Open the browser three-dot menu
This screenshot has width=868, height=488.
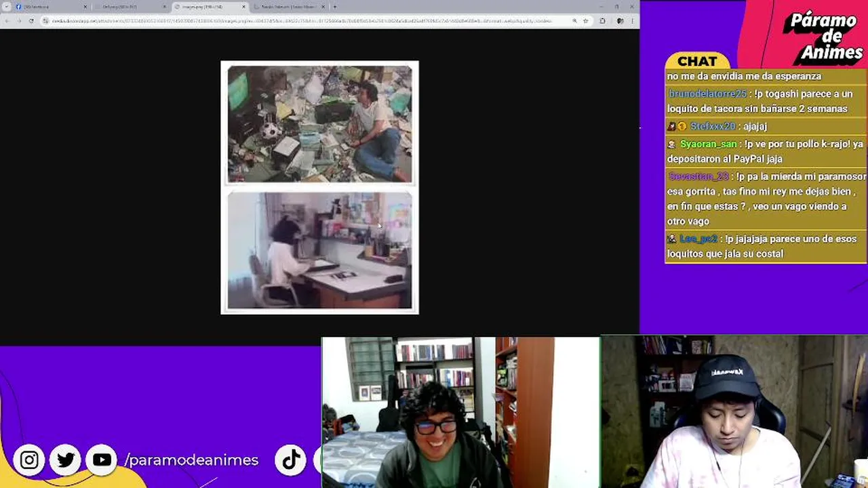[x=632, y=21]
